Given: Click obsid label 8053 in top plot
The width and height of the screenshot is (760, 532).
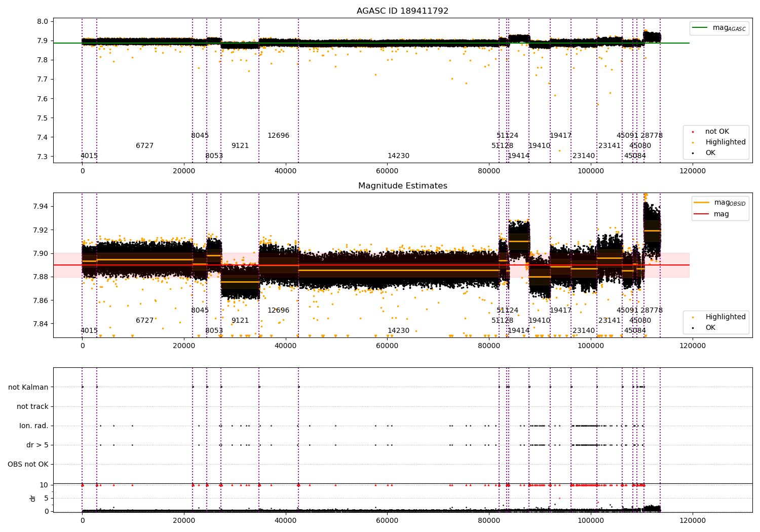Looking at the screenshot, I should [214, 156].
